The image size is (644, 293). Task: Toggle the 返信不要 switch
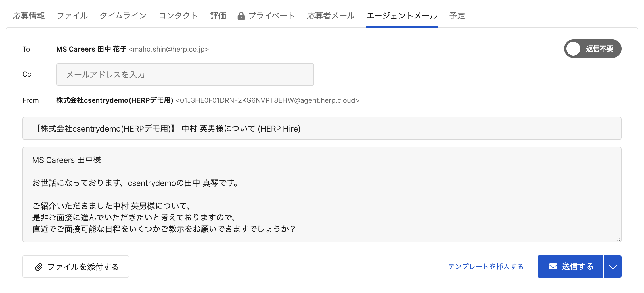(593, 49)
